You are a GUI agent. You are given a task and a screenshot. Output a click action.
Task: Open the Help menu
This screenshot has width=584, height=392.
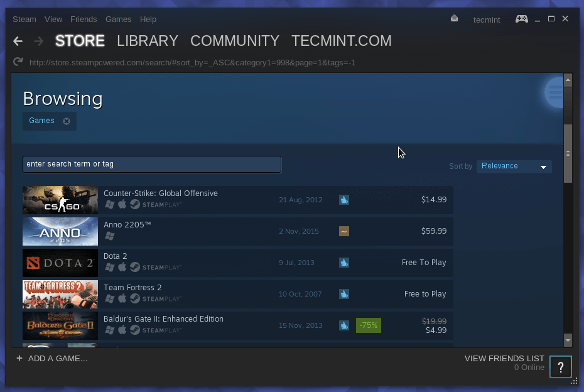pos(148,19)
